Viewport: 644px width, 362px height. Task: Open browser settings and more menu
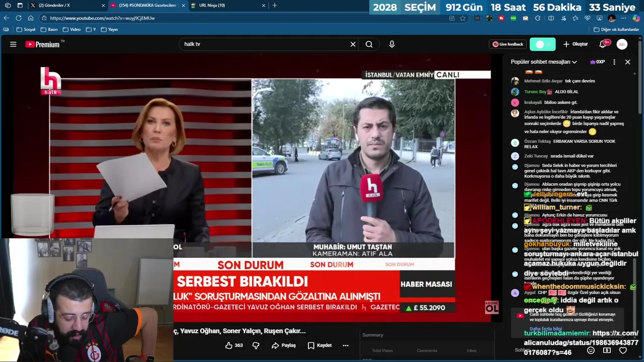tap(624, 18)
